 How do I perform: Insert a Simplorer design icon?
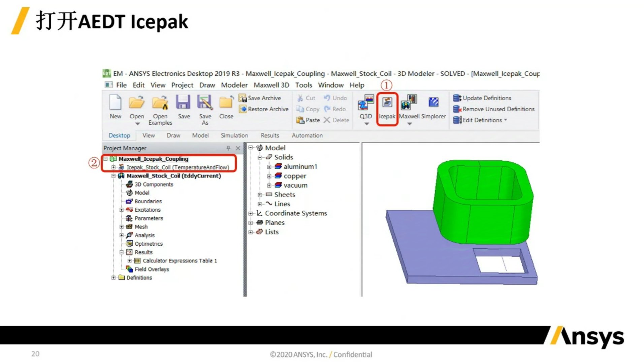[433, 102]
